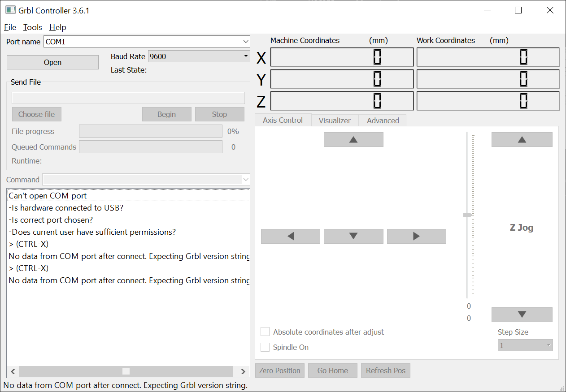Open the File menu
566x392 pixels.
click(10, 27)
